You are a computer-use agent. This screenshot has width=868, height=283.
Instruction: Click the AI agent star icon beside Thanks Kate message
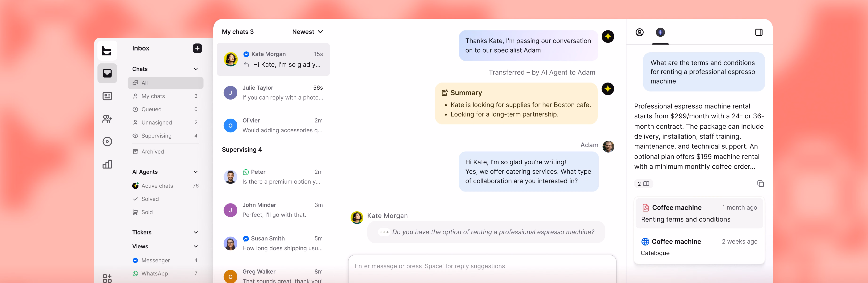tap(608, 36)
